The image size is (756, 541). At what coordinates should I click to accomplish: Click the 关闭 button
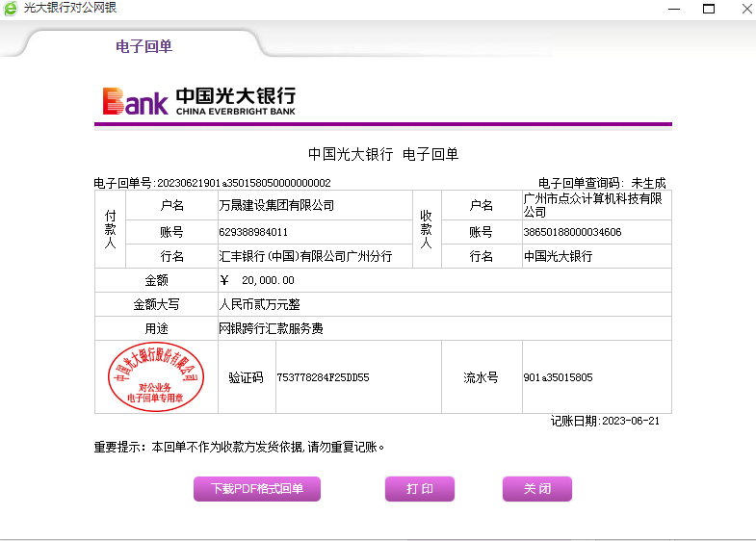tap(537, 489)
